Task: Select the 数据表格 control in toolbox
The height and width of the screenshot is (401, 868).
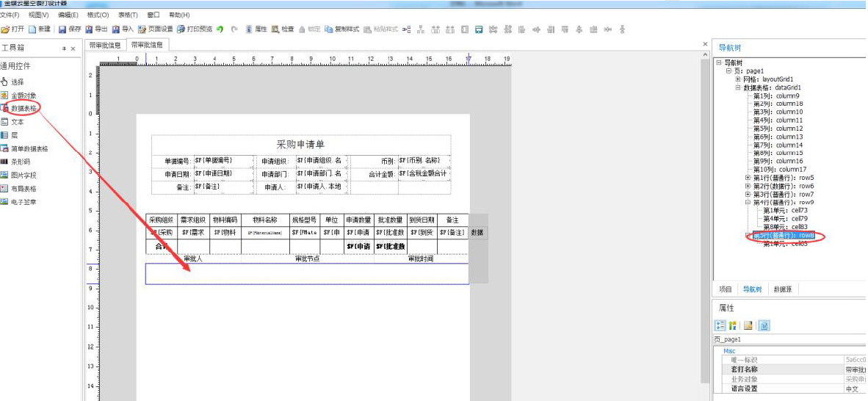Action: pyautogui.click(x=23, y=109)
